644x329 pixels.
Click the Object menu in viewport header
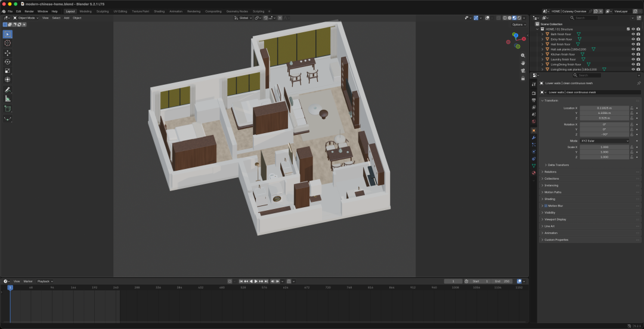pyautogui.click(x=77, y=18)
